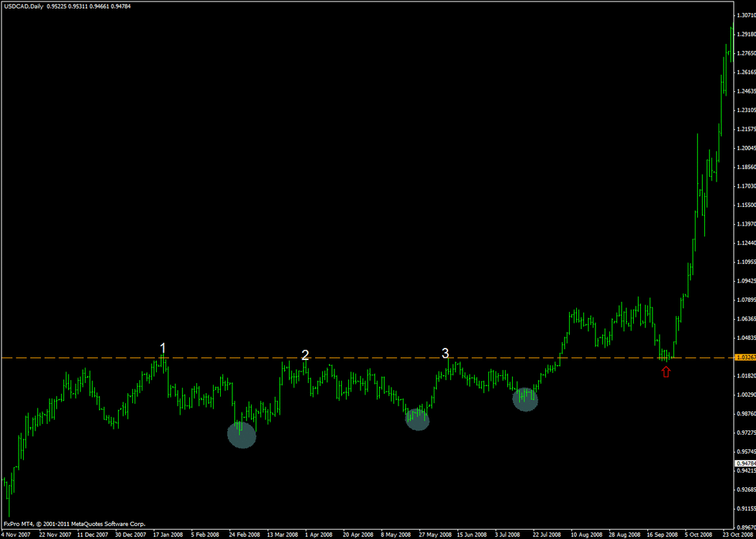Click the 10 Aug 2008 date label
Screen dimensions: 756x539
[587, 535]
